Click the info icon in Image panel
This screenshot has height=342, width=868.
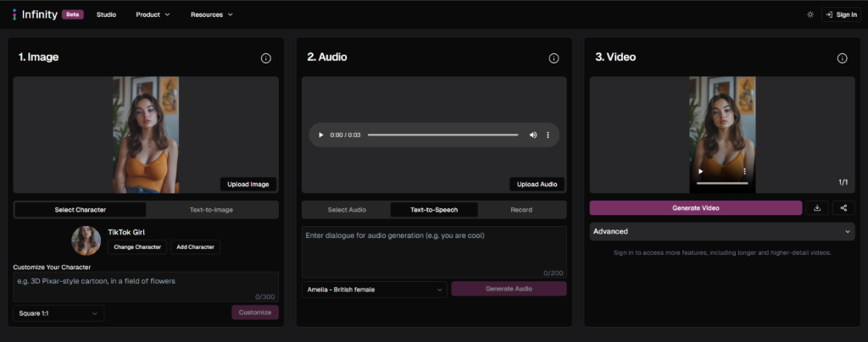[265, 58]
